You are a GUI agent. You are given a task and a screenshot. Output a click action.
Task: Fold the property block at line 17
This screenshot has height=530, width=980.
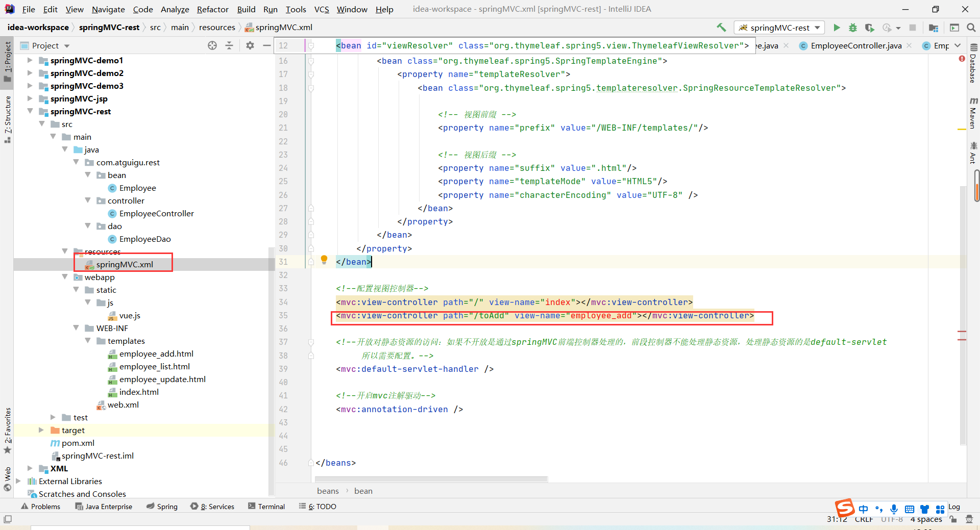pyautogui.click(x=311, y=74)
